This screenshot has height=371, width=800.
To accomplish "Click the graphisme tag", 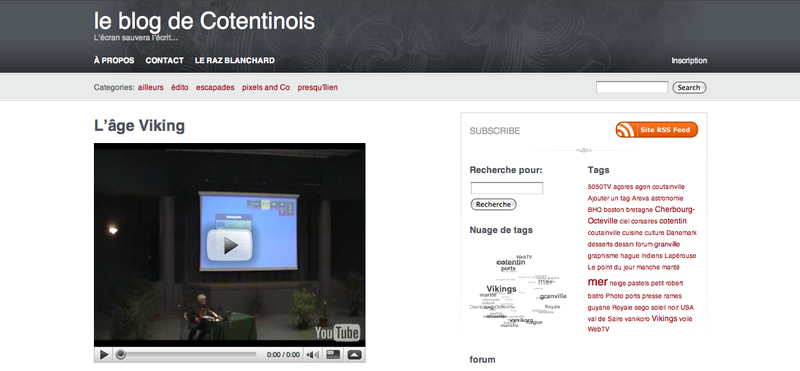I will pos(603,256).
